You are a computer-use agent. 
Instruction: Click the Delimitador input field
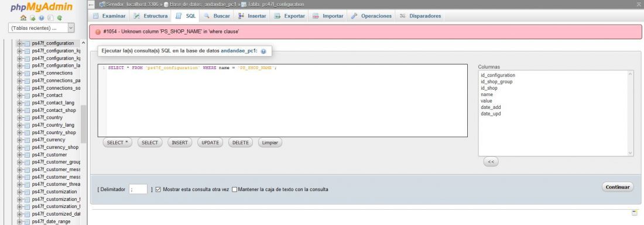[x=138, y=189]
